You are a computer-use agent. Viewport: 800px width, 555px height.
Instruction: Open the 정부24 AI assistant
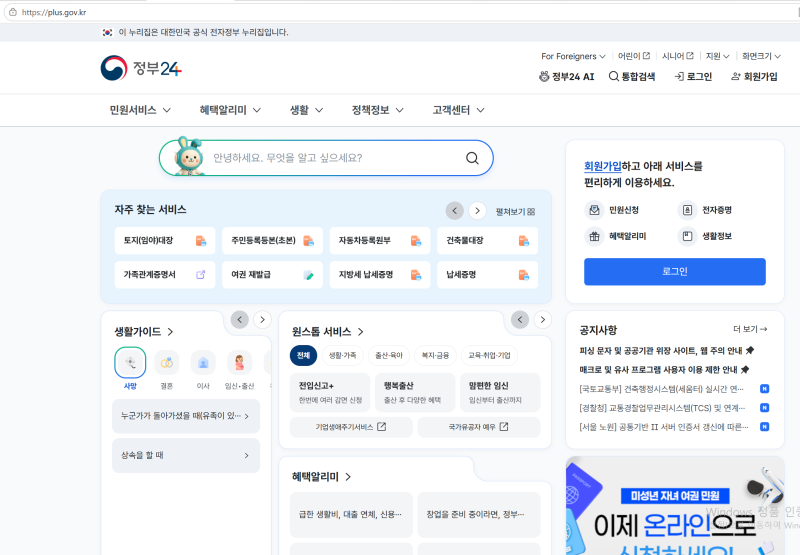click(x=567, y=77)
